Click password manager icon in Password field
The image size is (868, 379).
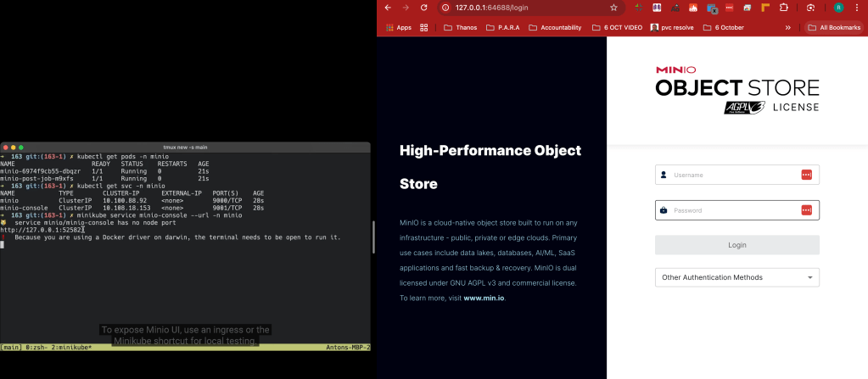(x=807, y=210)
